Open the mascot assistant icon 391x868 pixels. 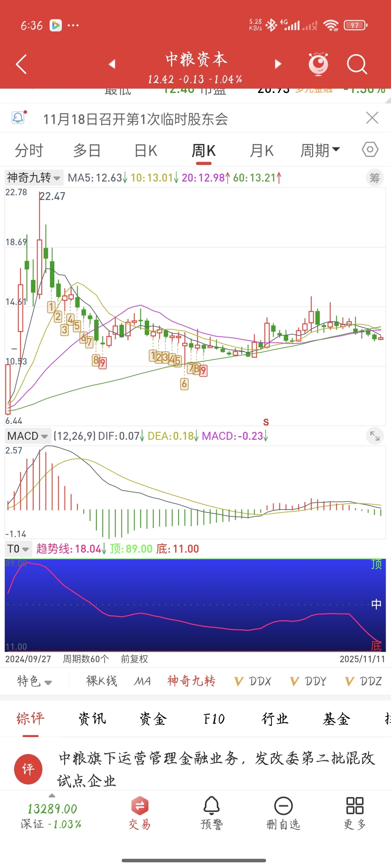[x=318, y=64]
